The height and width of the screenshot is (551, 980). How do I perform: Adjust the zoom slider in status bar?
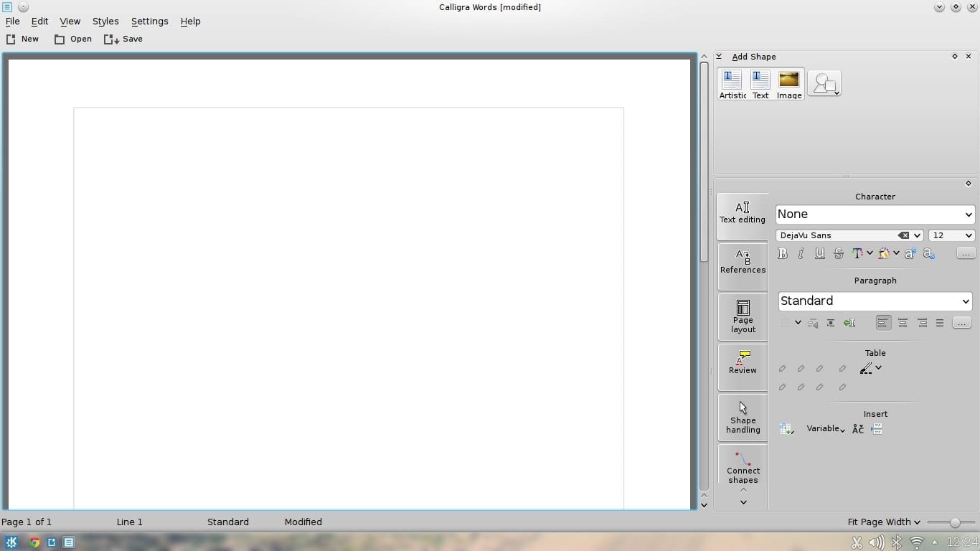coord(953,523)
